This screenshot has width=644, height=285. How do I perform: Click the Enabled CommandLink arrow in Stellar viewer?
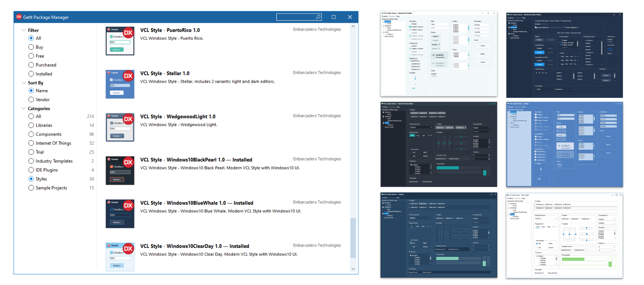coord(559,146)
